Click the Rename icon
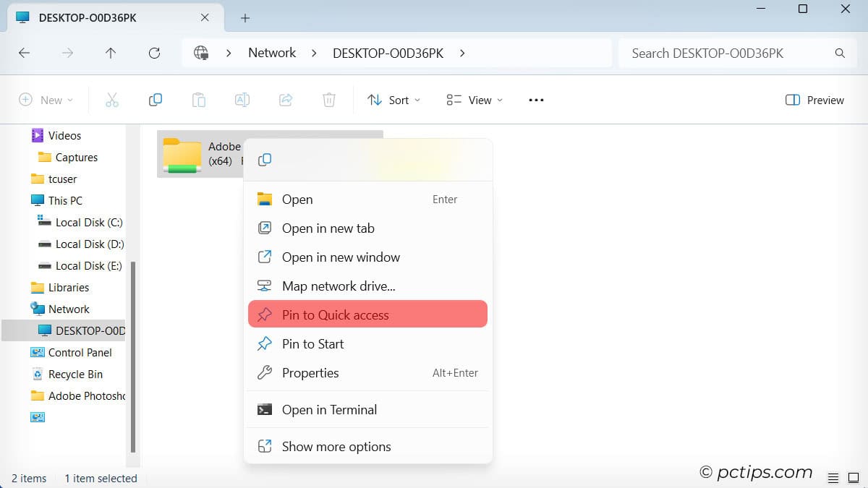 coord(242,100)
